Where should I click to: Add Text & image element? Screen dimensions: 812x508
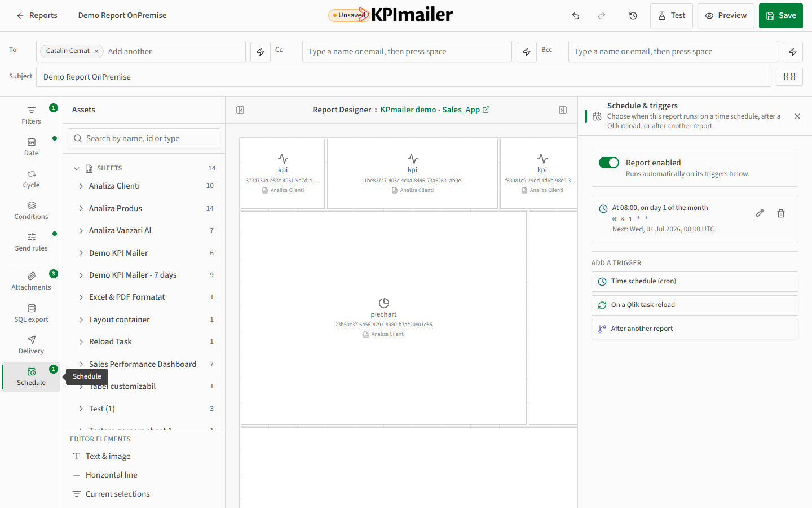tap(144, 456)
